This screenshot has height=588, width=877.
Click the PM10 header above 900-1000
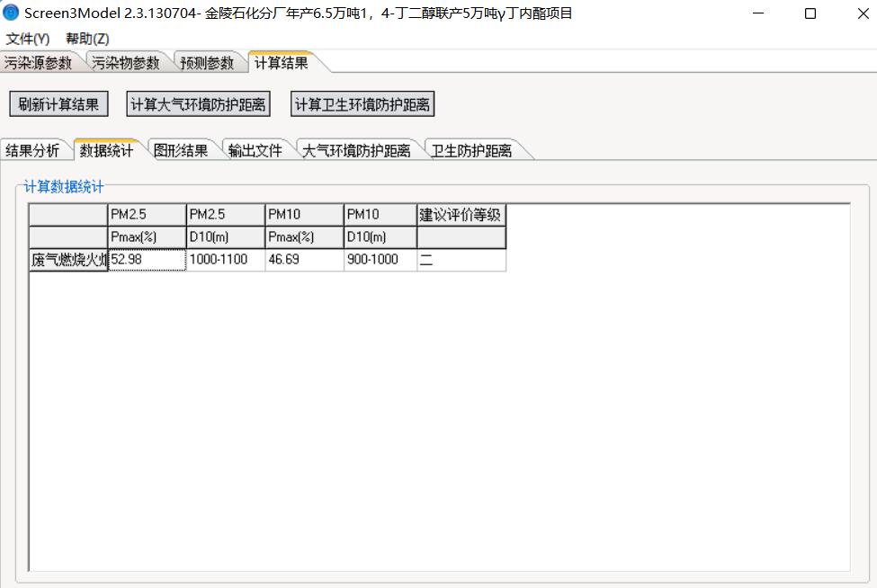tap(380, 215)
